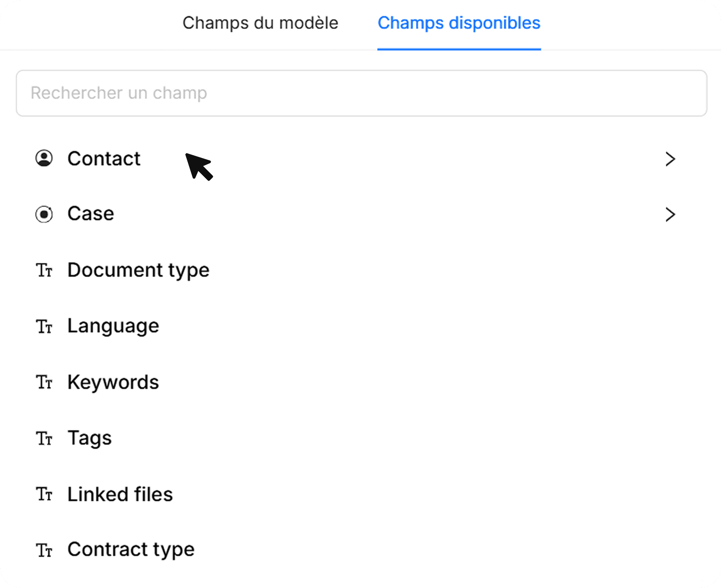Image resolution: width=721 pixels, height=588 pixels.
Task: Expand the Contact field group chevron
Action: [670, 159]
